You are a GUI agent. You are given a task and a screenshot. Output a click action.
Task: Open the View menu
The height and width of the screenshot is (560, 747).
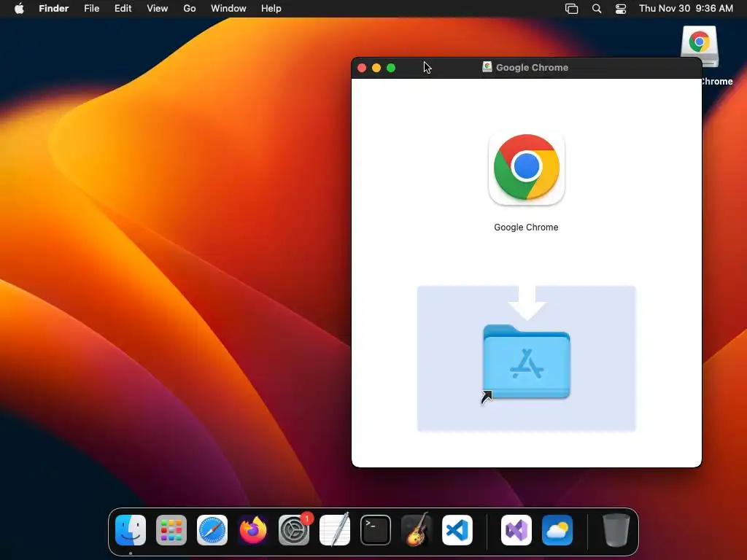(158, 9)
